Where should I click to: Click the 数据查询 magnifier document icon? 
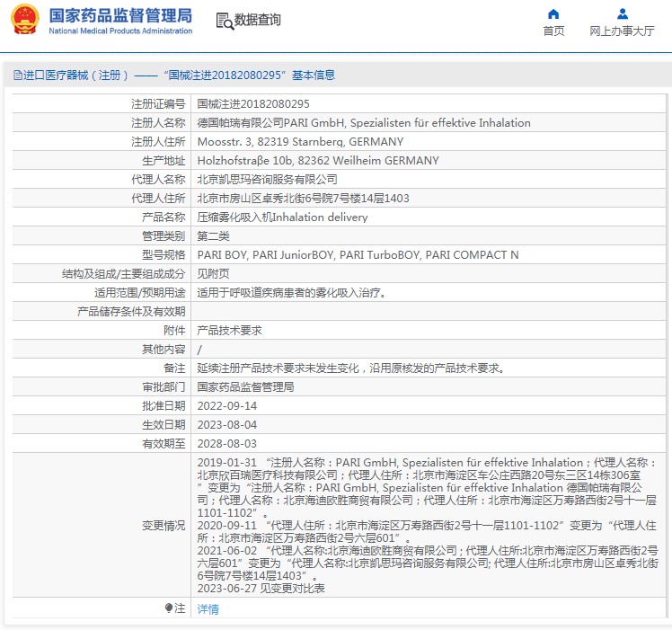click(225, 20)
